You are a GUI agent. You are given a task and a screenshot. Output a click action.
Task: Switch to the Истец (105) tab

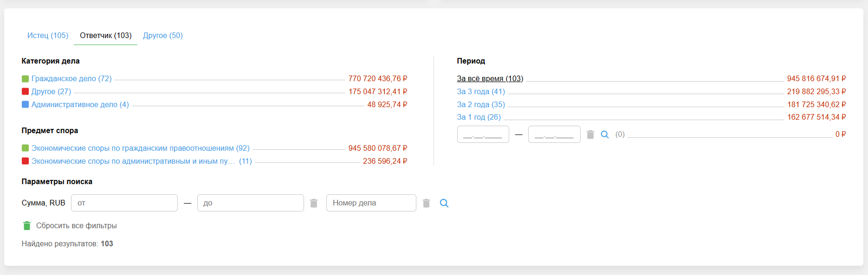click(x=48, y=36)
